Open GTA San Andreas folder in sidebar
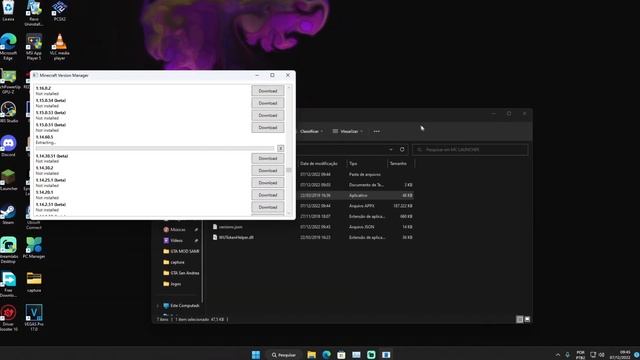This screenshot has width=640, height=360. point(181,273)
